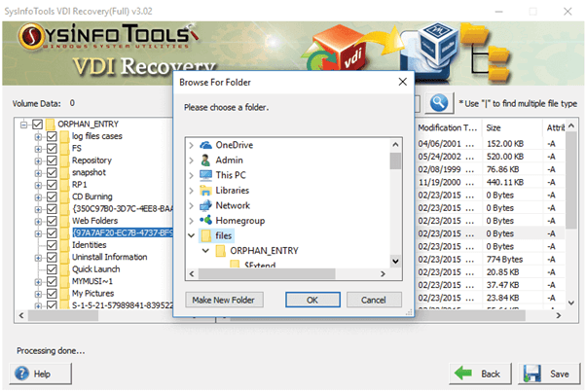Toggle the Quick Launch checkbox
This screenshot has height=392, width=586.
click(x=52, y=269)
